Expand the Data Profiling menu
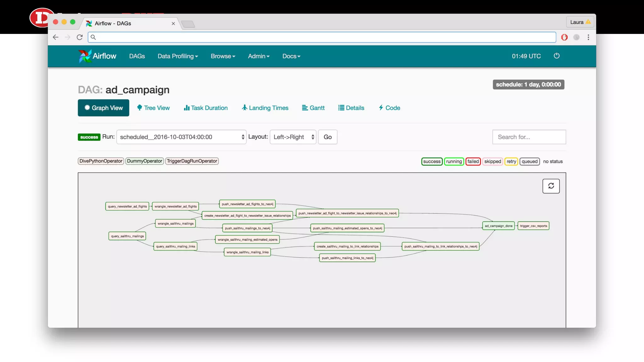This screenshot has height=362, width=644. tap(178, 56)
